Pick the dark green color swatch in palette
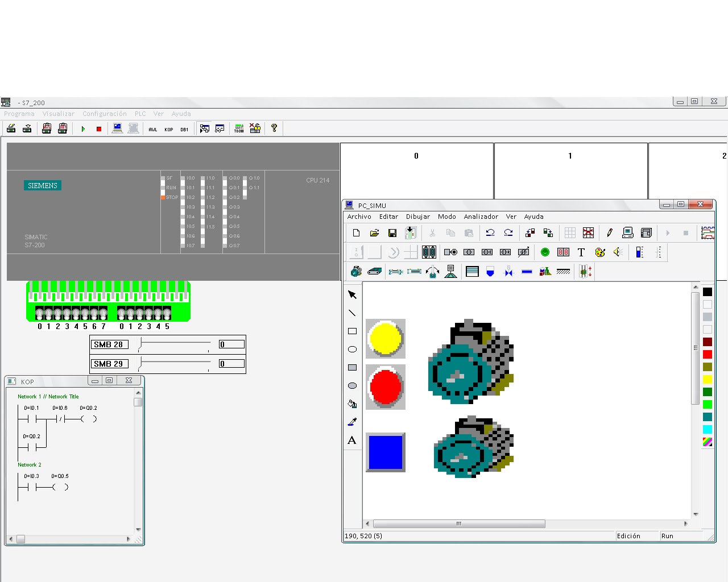 (708, 392)
